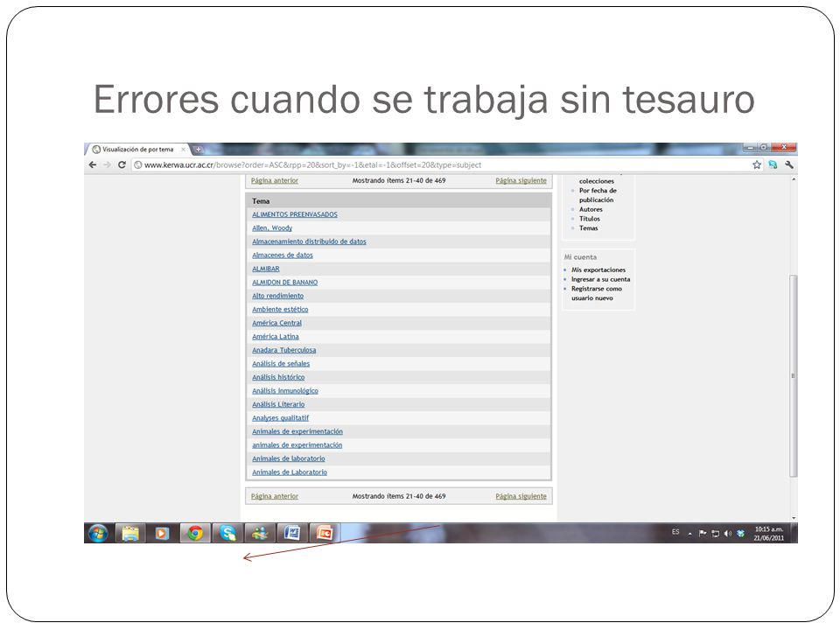Open capitalized Animales de experimentación link
The image size is (840, 630).
(297, 431)
